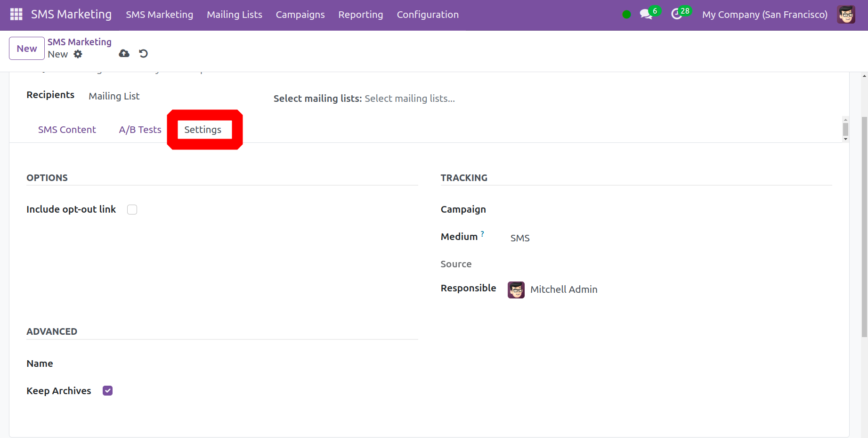Image resolution: width=868 pixels, height=438 pixels.
Task: Open the chat conversations icon
Action: coord(646,15)
